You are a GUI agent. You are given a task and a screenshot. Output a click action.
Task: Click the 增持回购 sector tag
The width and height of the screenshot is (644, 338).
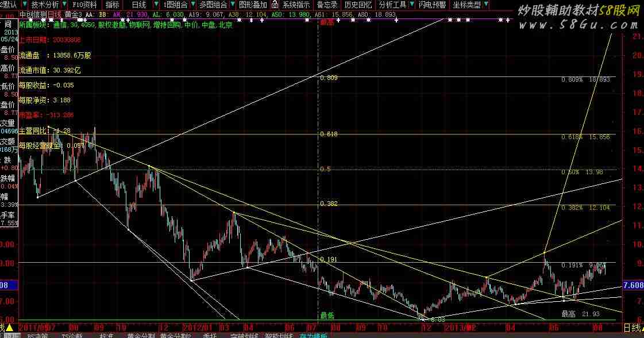(x=168, y=25)
